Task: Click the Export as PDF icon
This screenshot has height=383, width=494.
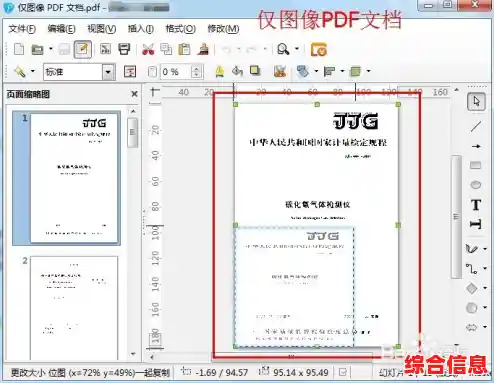Action: click(106, 49)
